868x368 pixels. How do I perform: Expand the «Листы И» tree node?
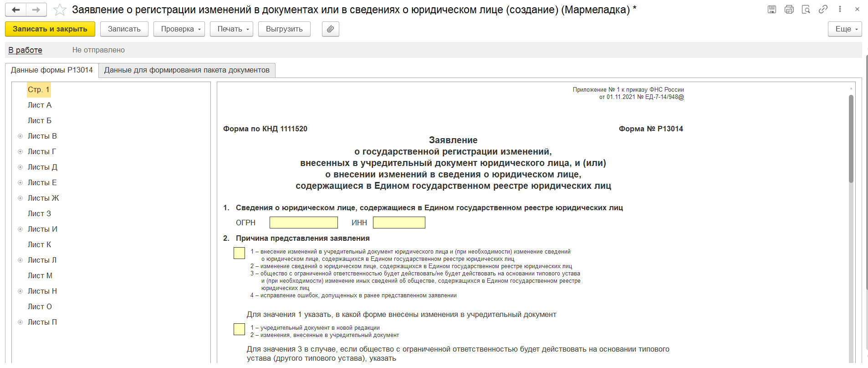(20, 229)
